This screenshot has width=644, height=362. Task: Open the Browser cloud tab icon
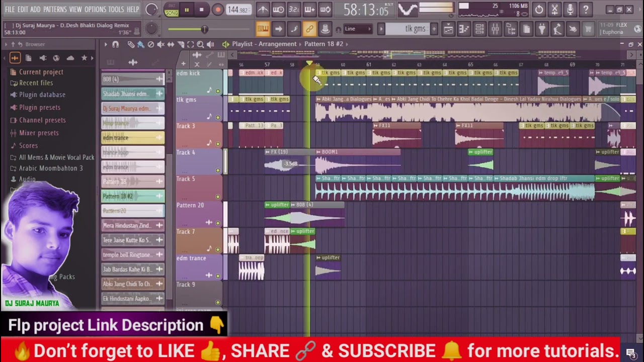tap(70, 58)
